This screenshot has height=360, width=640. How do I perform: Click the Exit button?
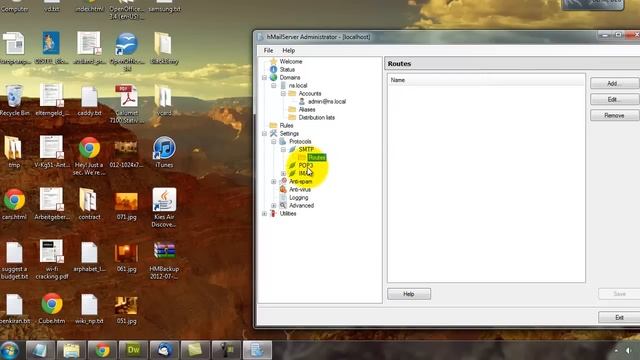pos(619,317)
